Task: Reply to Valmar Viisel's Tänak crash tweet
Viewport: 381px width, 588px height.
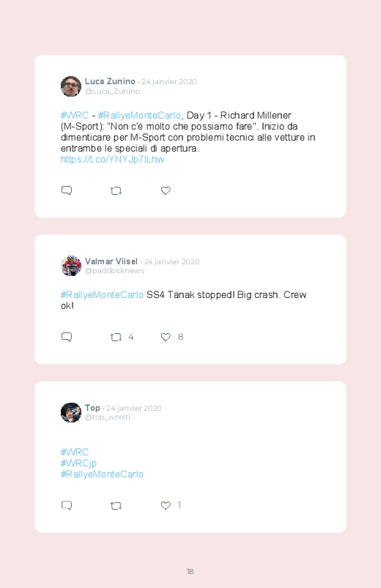Action: 67,337
